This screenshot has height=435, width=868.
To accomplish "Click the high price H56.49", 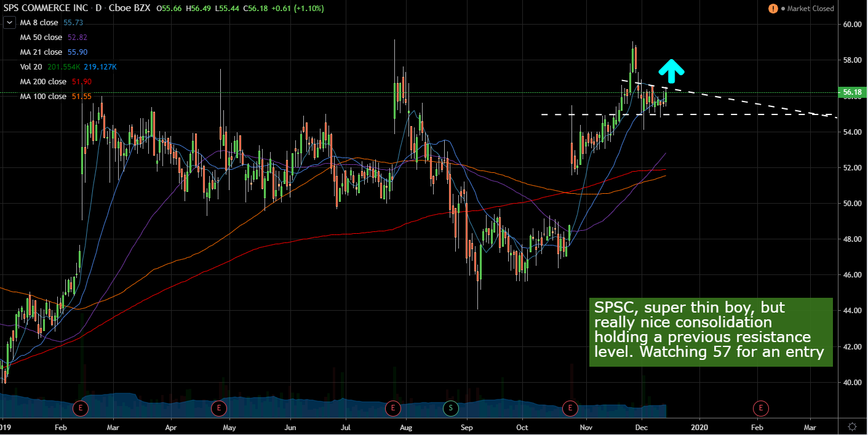I will point(197,9).
